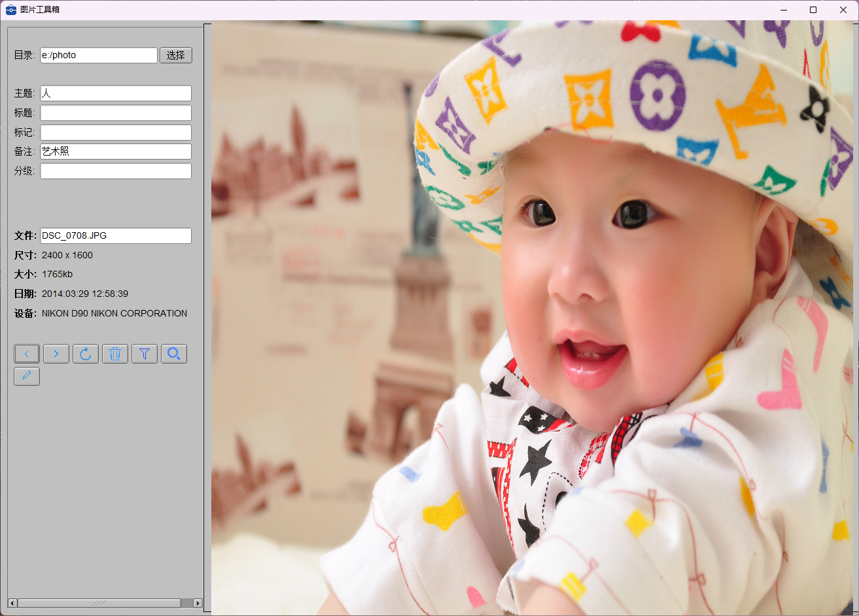Delete photo with the trash icon
Viewport: 859px width, 616px height.
point(115,354)
